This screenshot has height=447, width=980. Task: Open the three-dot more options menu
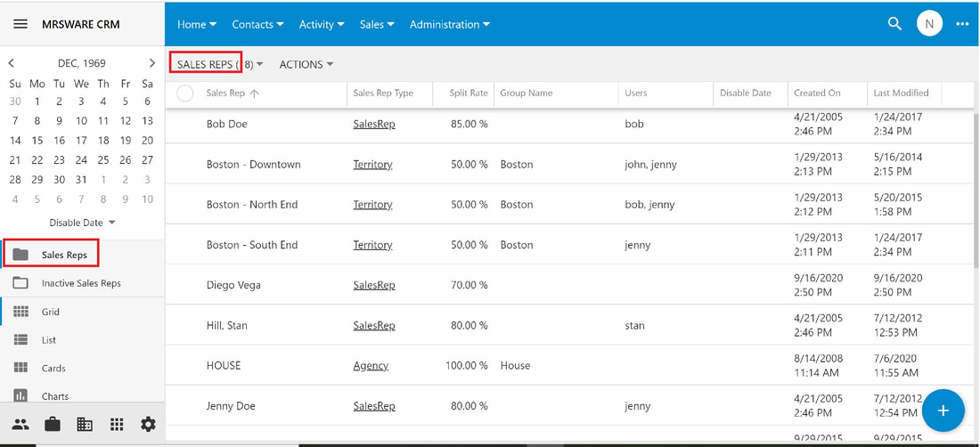pyautogui.click(x=962, y=24)
